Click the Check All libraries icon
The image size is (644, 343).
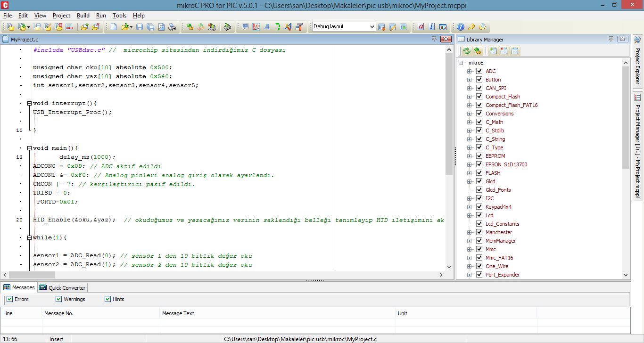(x=493, y=51)
